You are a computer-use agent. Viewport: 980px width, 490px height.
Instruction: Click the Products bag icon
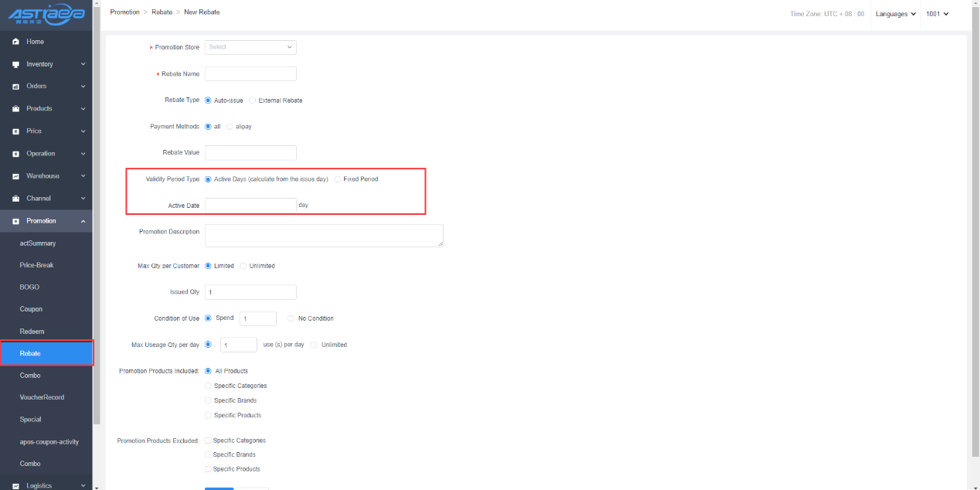tap(15, 109)
